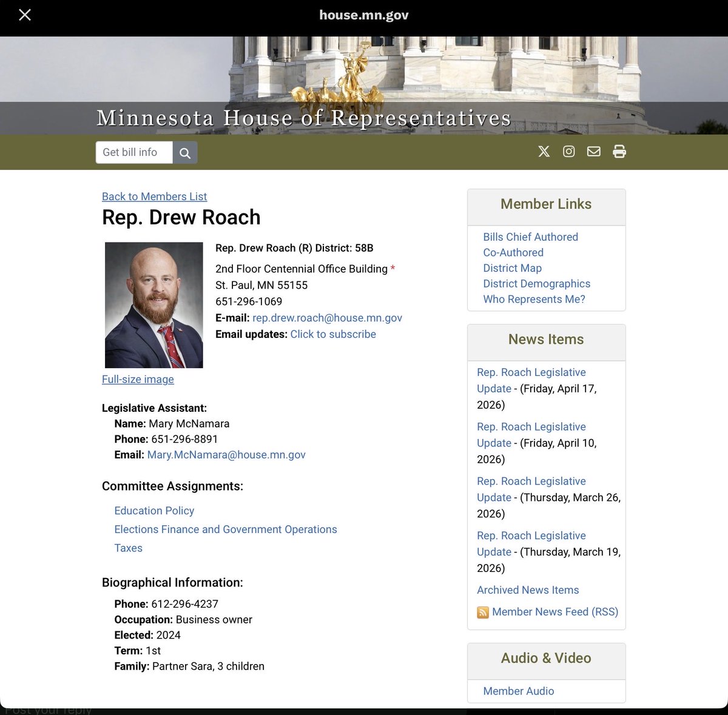Viewport: 728px width, 715px height.
Task: Open Member News Feed (RSS) link
Action: pyautogui.click(x=555, y=612)
